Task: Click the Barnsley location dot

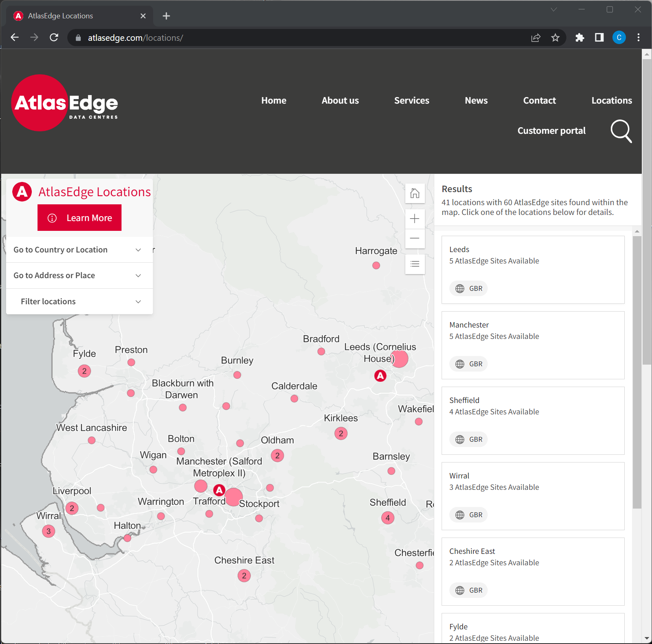Action: 391,471
